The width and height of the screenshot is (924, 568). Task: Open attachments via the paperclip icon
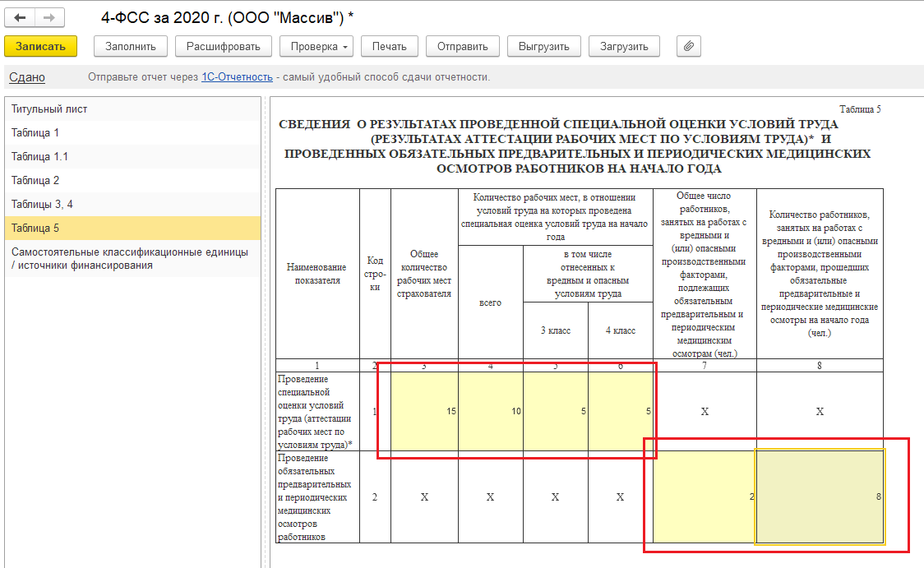click(x=689, y=46)
